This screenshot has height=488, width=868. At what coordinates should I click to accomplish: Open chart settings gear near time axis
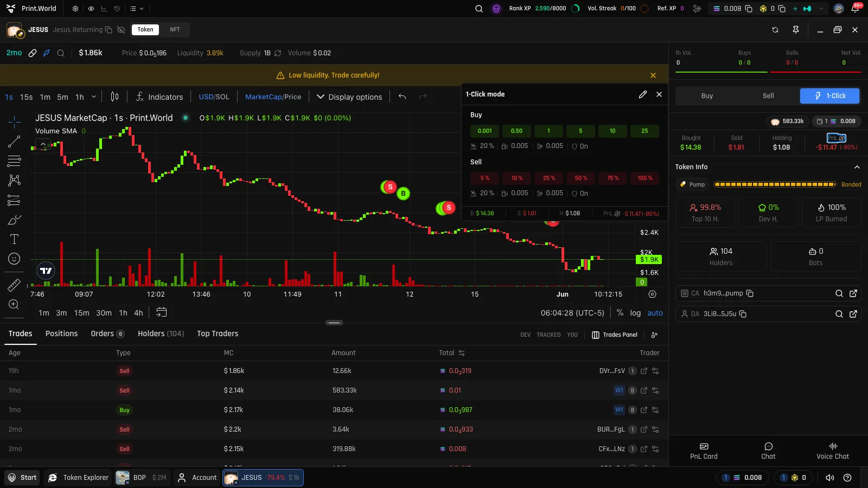click(x=653, y=294)
